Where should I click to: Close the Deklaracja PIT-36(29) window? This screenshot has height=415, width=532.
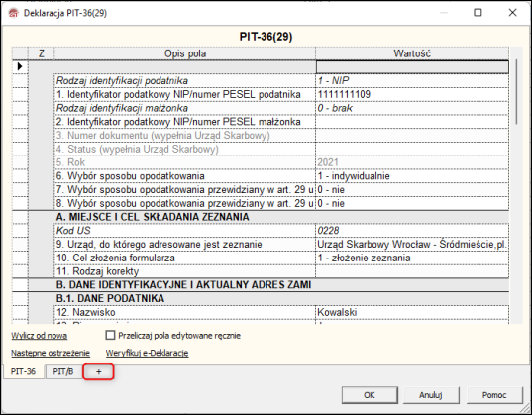point(512,13)
